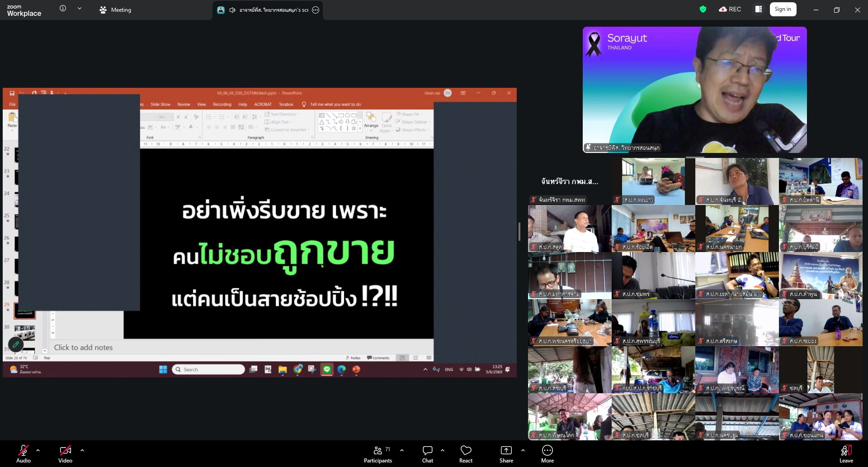Screen dimensions: 868x467
Task: Open the Slide Show ribbon tab
Action: 160,104
